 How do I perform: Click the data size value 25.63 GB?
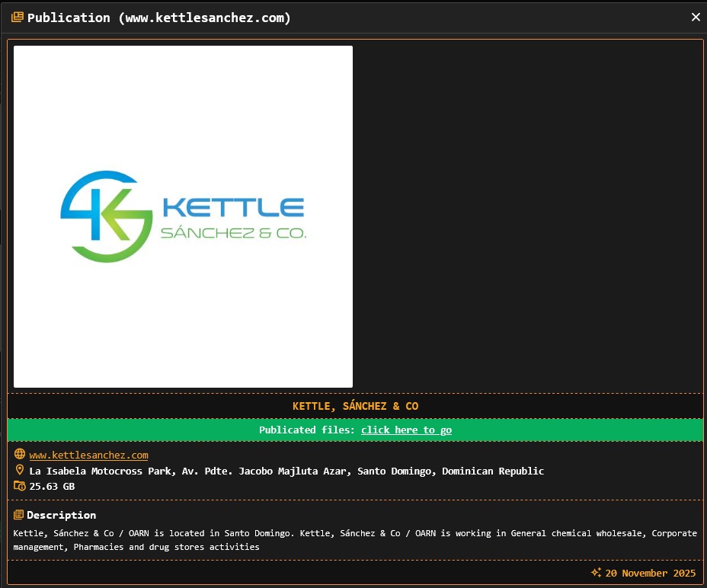click(53, 486)
